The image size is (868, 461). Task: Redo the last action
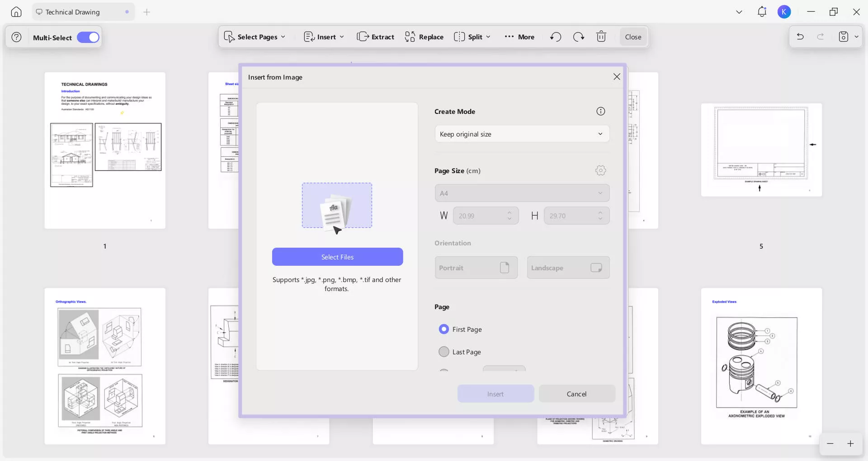pos(821,37)
